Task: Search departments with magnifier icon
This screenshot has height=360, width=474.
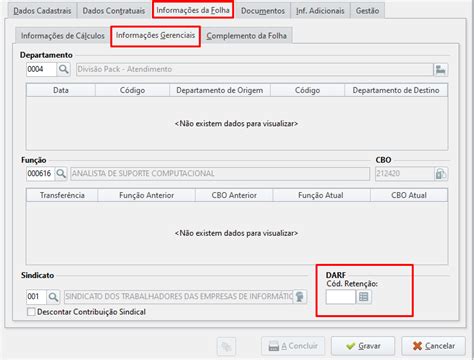Action: (x=63, y=69)
